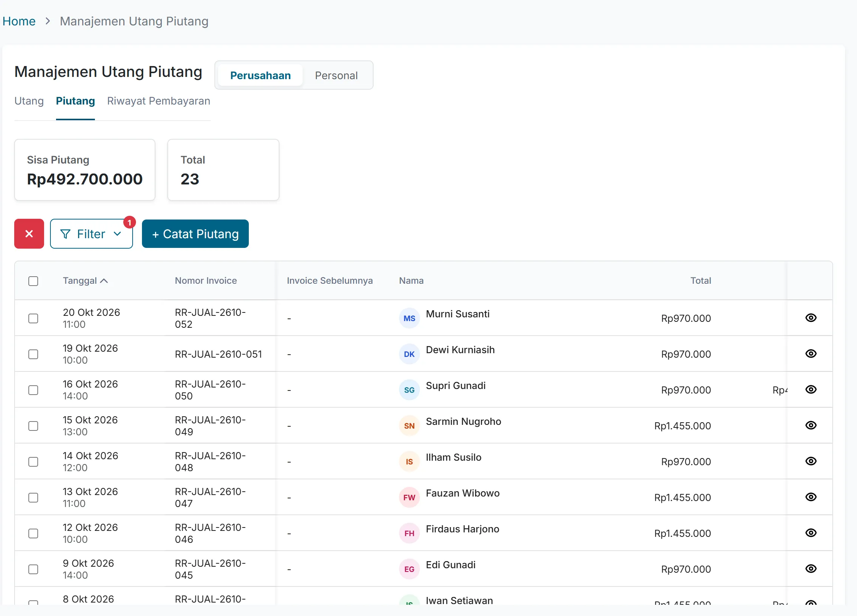View details of Edi Gunadi invoice
857x616 pixels.
811,569
